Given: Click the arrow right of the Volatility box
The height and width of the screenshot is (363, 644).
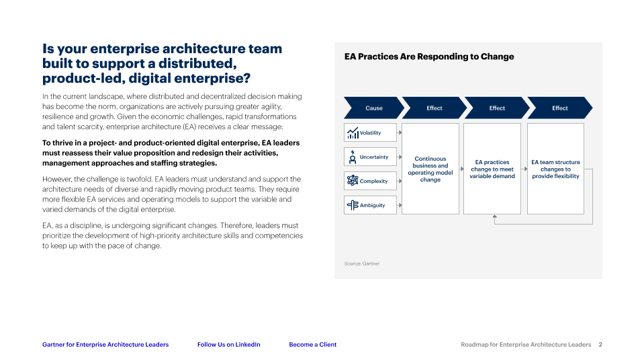Looking at the screenshot, I should click(400, 132).
